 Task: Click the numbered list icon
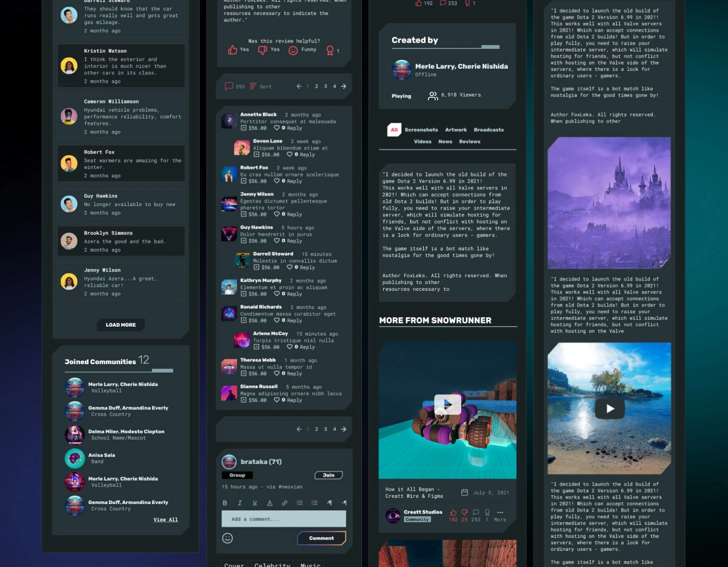315,503
